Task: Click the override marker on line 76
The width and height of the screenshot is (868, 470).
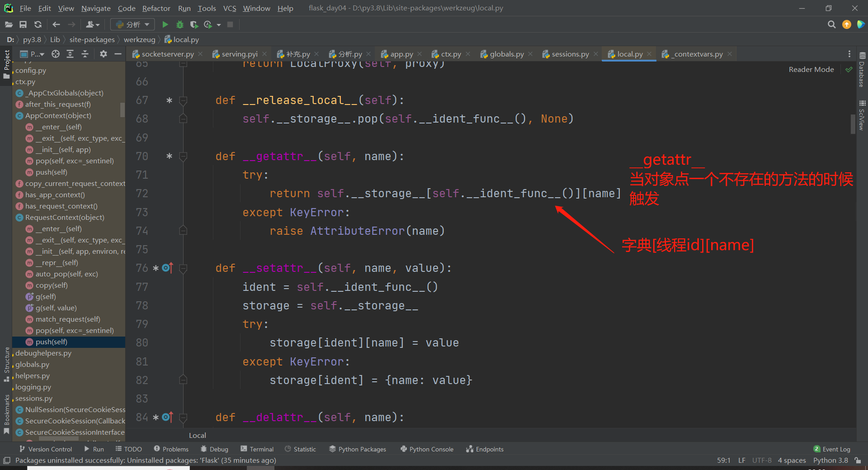Action: pos(167,268)
